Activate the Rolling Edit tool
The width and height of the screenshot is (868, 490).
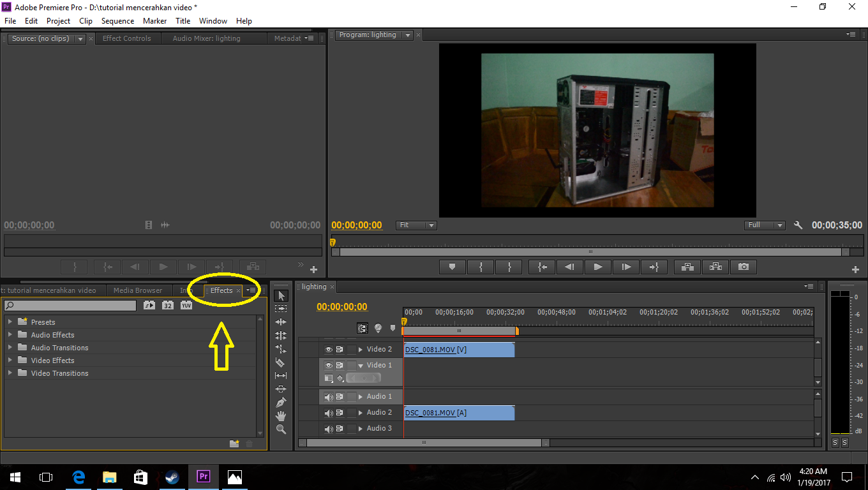281,336
